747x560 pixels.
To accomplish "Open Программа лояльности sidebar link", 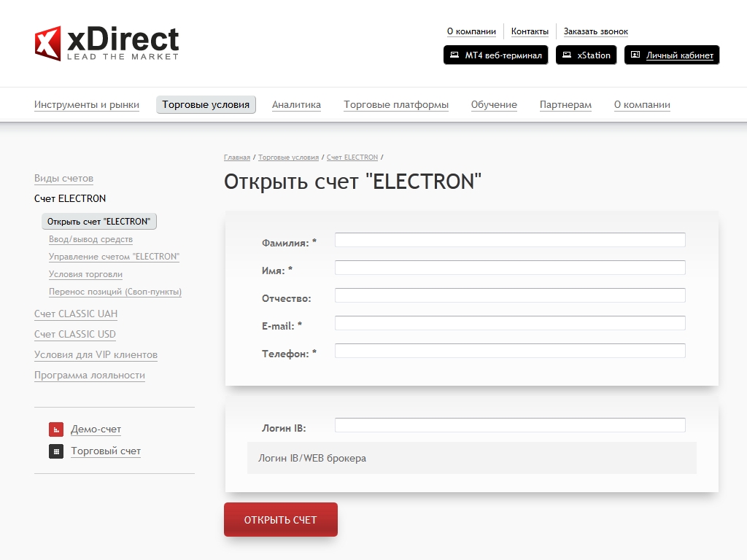I will [x=90, y=376].
